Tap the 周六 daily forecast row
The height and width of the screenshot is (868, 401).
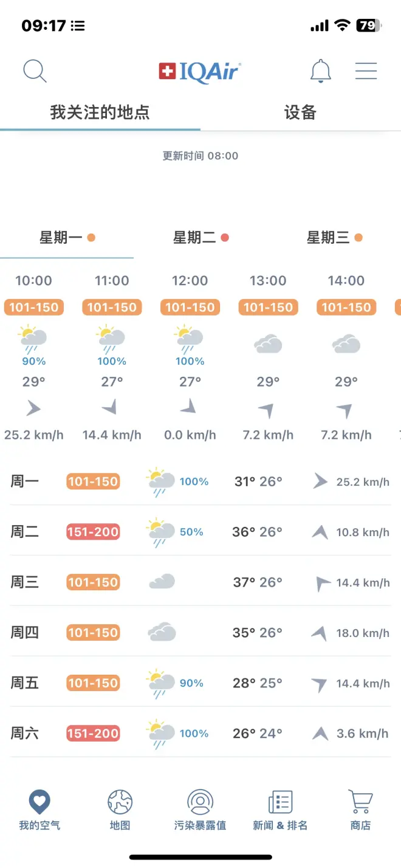pyautogui.click(x=200, y=734)
